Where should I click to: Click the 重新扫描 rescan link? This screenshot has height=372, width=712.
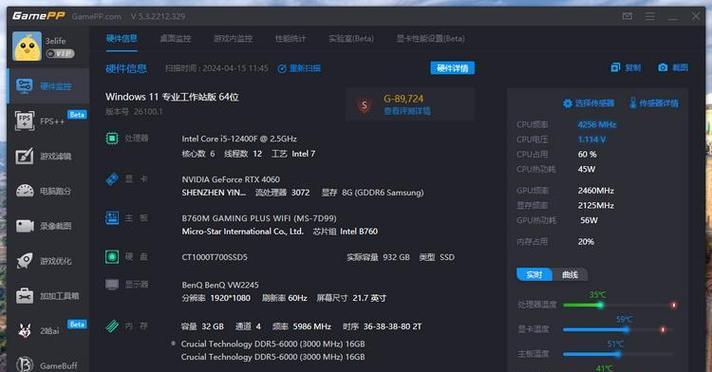[x=305, y=69]
